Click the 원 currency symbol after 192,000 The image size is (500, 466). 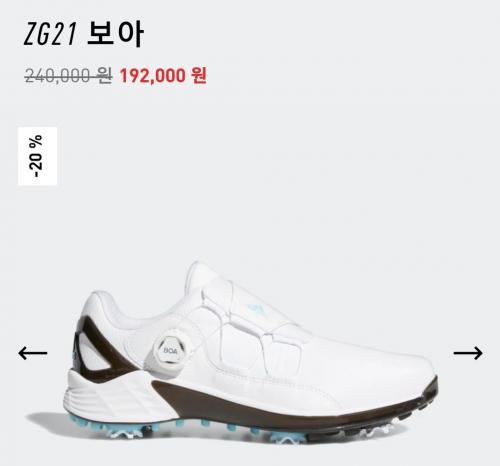199,75
